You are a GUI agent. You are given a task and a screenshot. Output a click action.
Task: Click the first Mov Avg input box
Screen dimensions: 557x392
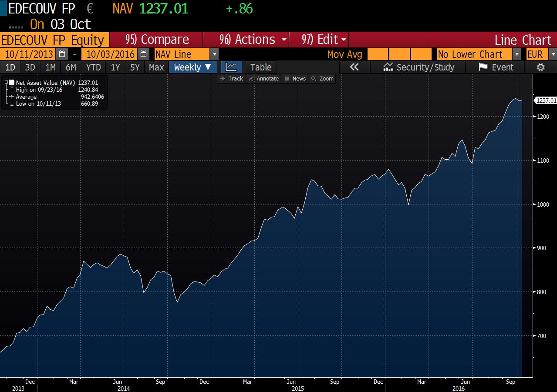click(377, 54)
